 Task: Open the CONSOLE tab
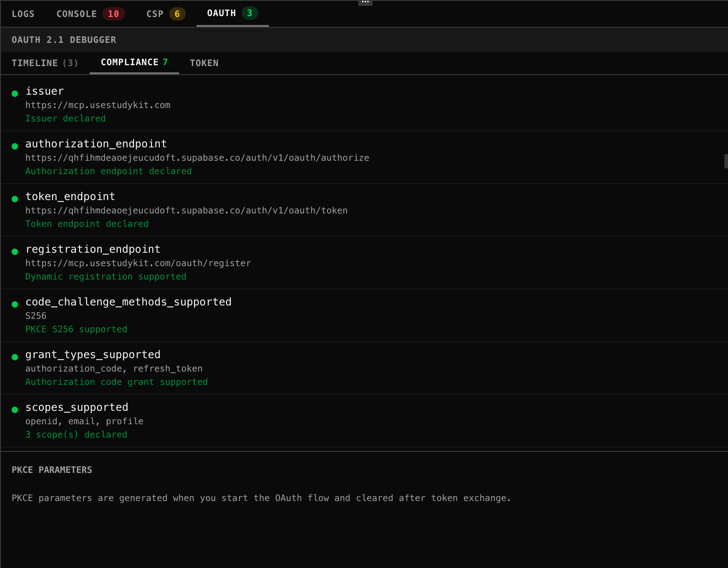(90, 14)
